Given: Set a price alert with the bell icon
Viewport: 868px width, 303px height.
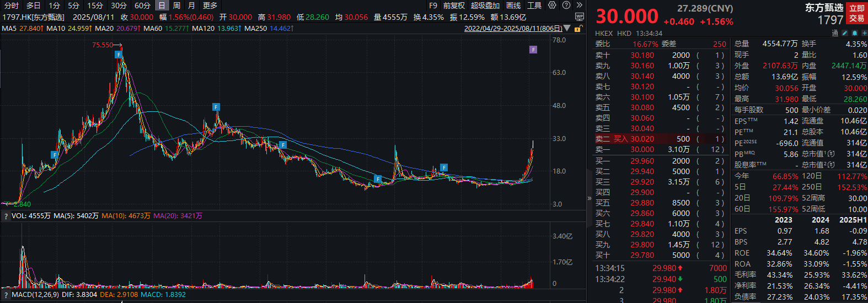Looking at the screenshot, I should [x=855, y=33].
